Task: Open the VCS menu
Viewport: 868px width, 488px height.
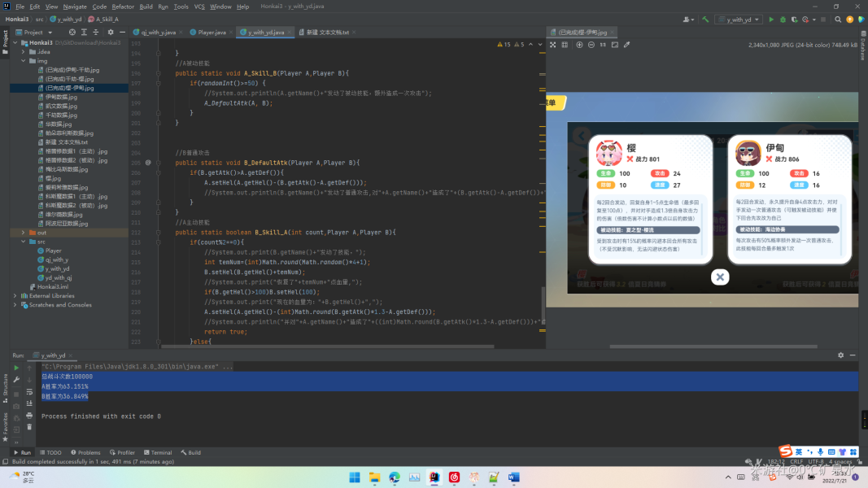Action: (199, 7)
